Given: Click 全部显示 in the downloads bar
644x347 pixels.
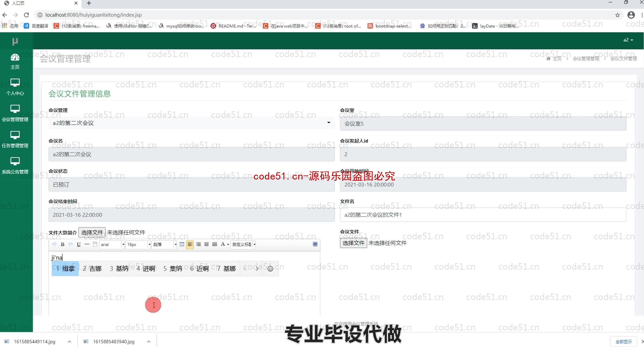Looking at the screenshot, I should pos(624,342).
